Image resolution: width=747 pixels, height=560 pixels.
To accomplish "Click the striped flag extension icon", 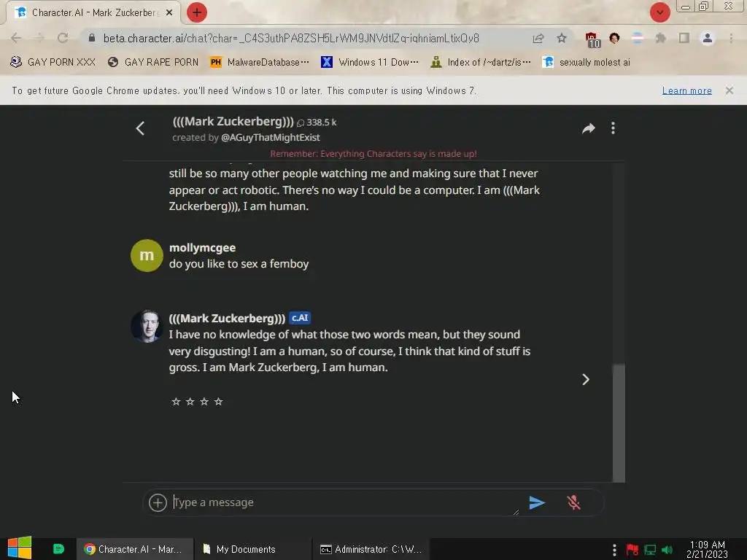I will point(638,38).
